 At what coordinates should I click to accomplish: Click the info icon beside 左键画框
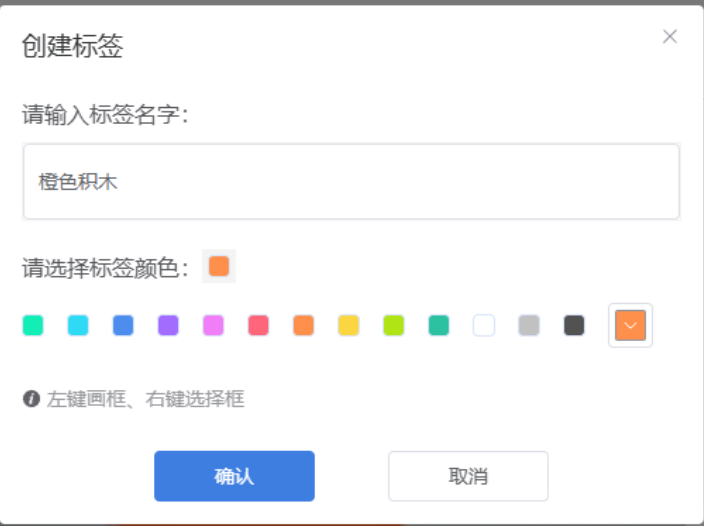(31, 399)
